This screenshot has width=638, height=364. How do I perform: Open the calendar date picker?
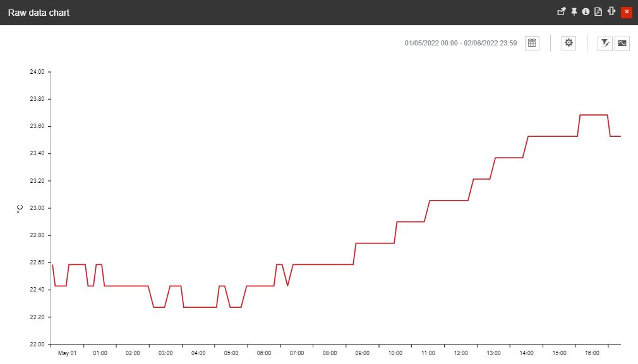click(531, 43)
